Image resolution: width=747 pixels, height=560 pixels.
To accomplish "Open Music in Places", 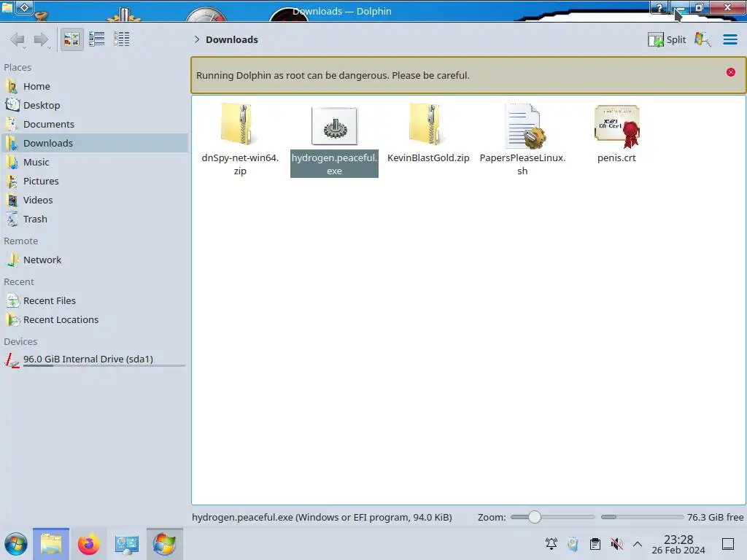I will click(x=96, y=163).
